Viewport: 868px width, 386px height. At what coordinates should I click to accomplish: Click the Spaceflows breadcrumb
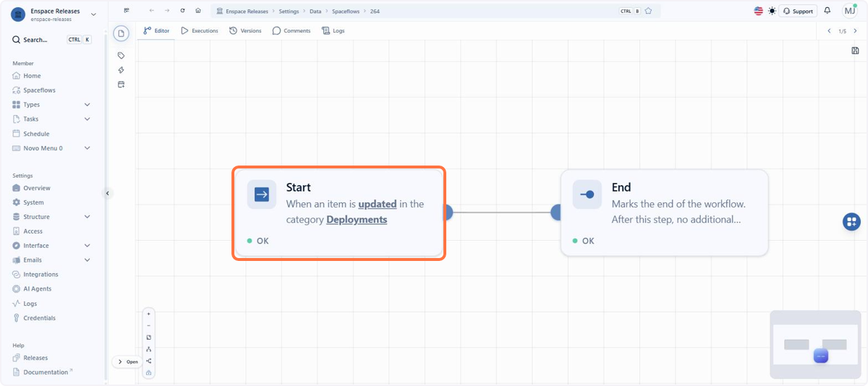coord(346,12)
